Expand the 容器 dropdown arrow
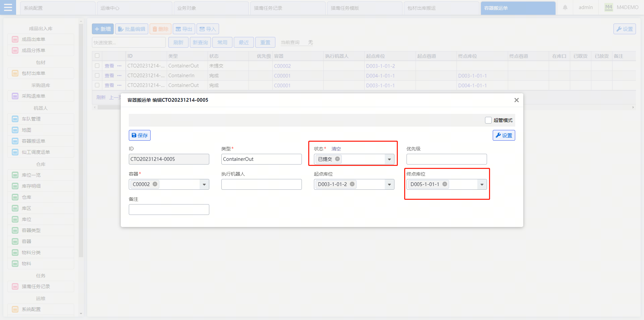 coord(204,184)
